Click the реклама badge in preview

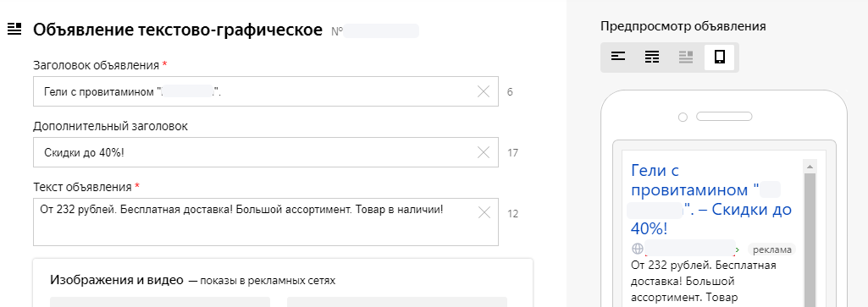[771, 249]
